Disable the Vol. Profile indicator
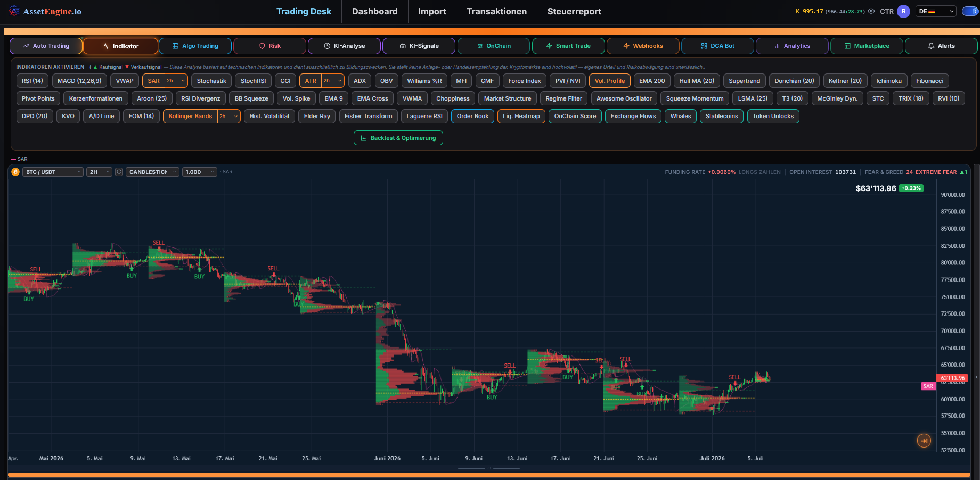Image resolution: width=980 pixels, height=480 pixels. coord(610,81)
